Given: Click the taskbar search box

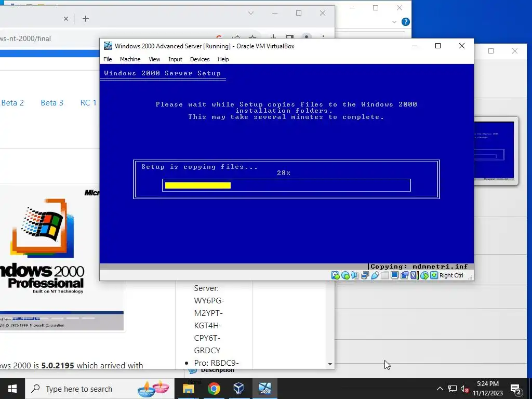Looking at the screenshot, I should pyautogui.click(x=99, y=389).
